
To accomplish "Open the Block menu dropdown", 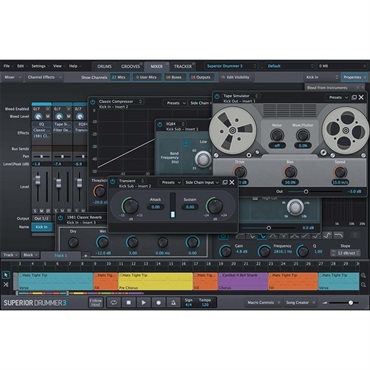I will tap(31, 255).
